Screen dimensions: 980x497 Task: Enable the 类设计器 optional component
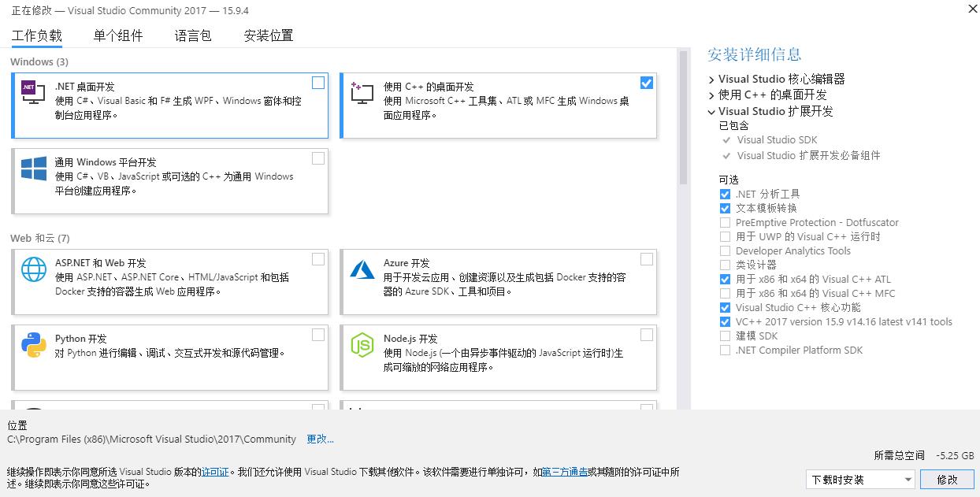725,265
